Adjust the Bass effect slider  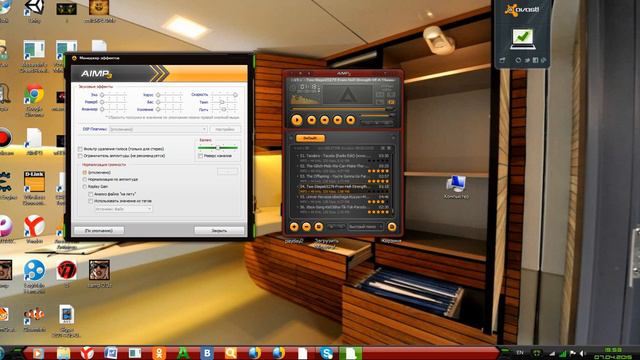click(x=169, y=102)
